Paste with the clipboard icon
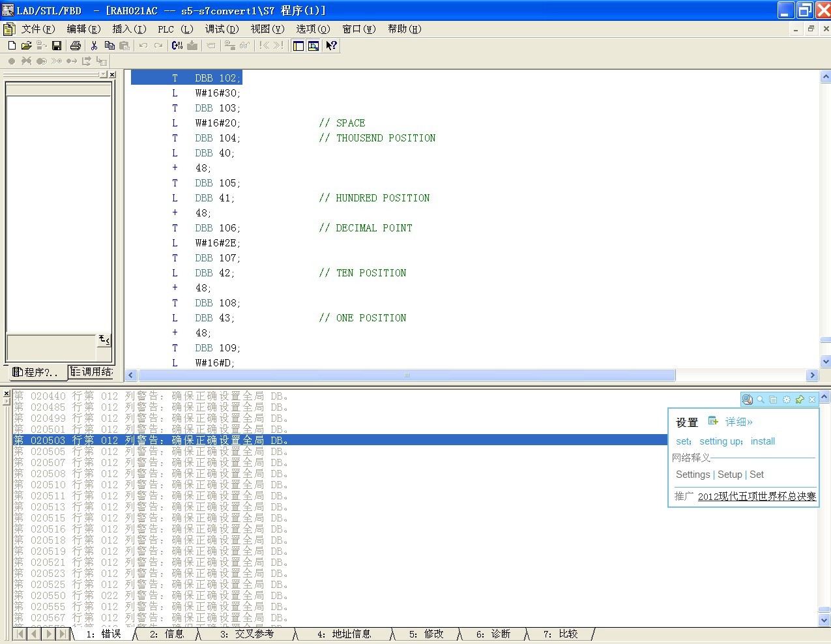This screenshot has width=831, height=644. click(124, 46)
